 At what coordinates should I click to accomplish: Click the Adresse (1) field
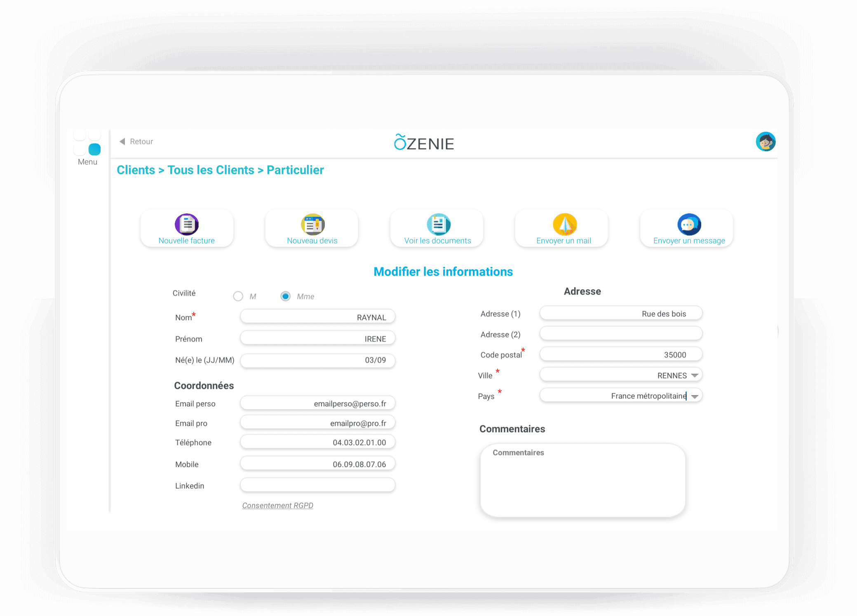tap(621, 314)
